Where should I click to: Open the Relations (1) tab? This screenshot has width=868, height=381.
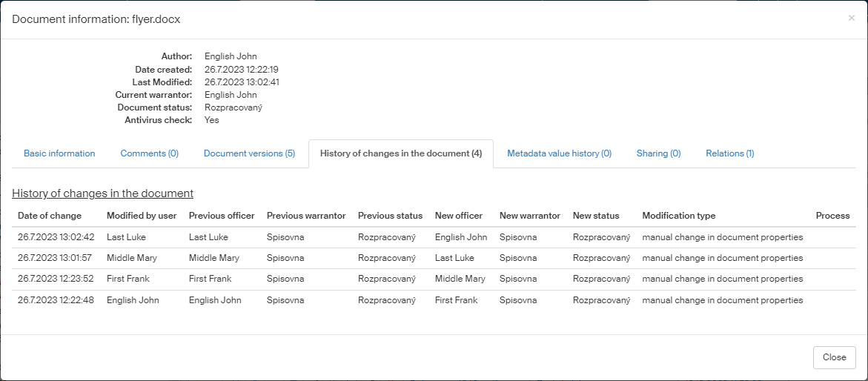click(x=729, y=153)
